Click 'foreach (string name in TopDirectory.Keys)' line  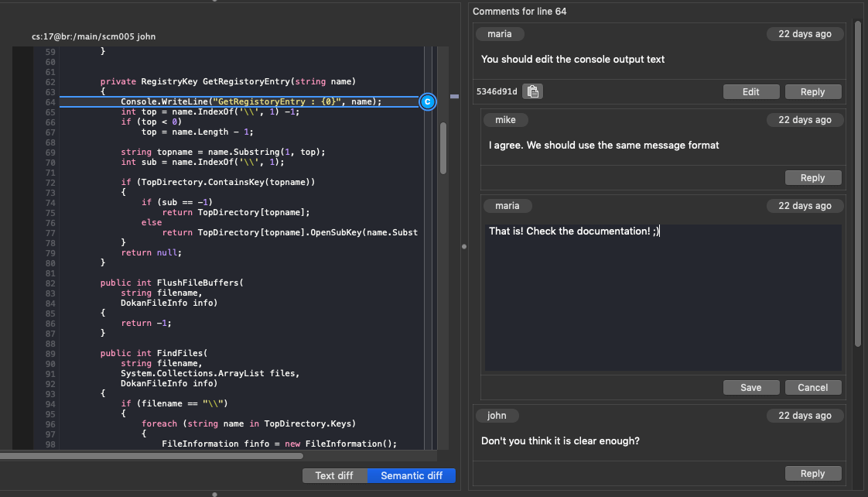click(248, 424)
